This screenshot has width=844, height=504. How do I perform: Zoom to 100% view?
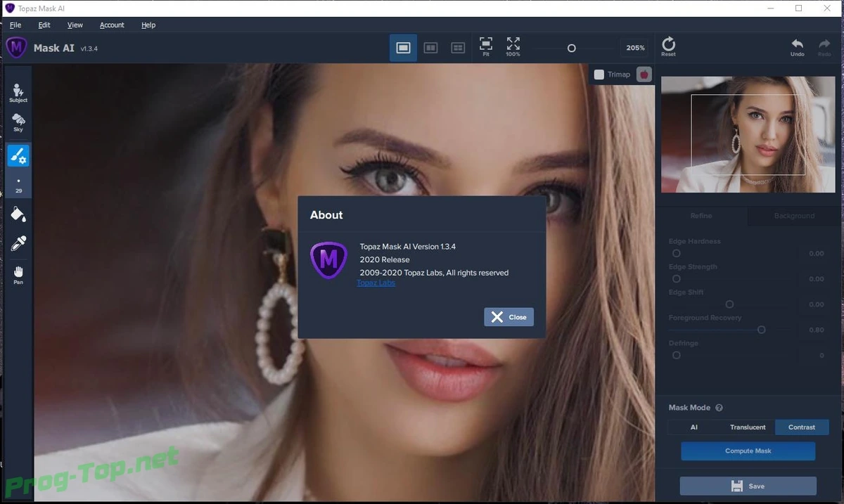point(513,47)
